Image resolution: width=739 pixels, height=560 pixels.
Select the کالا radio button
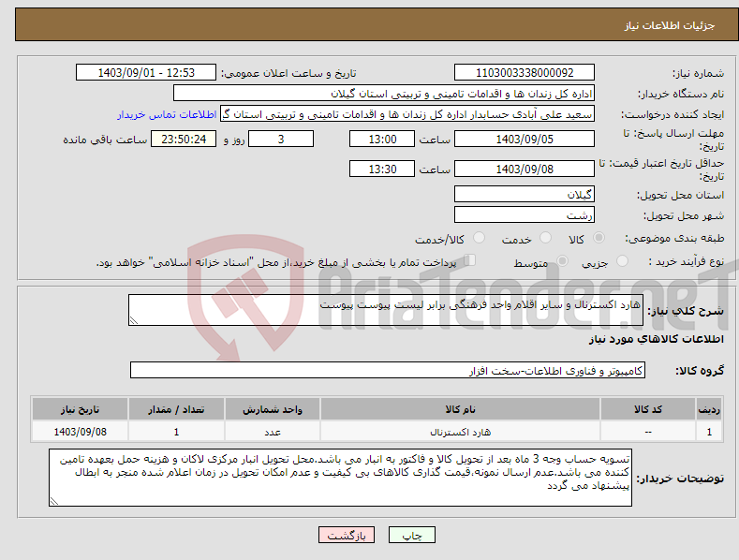tap(599, 238)
